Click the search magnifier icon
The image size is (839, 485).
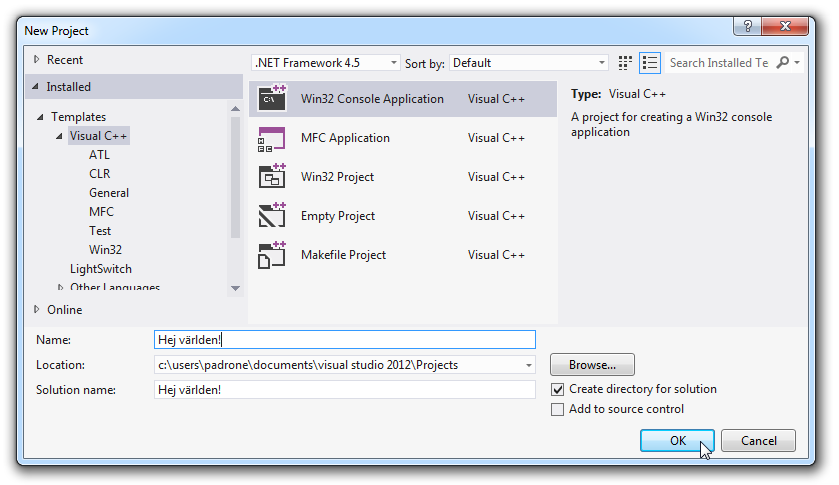coord(783,62)
